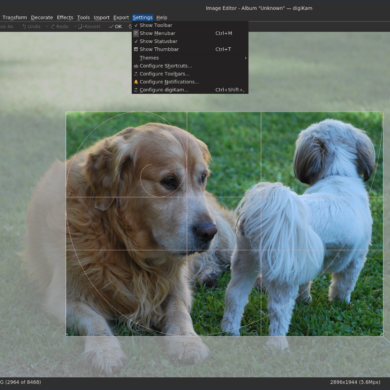Click the Redo toolbar button
The image size is (390, 390).
[60, 26]
